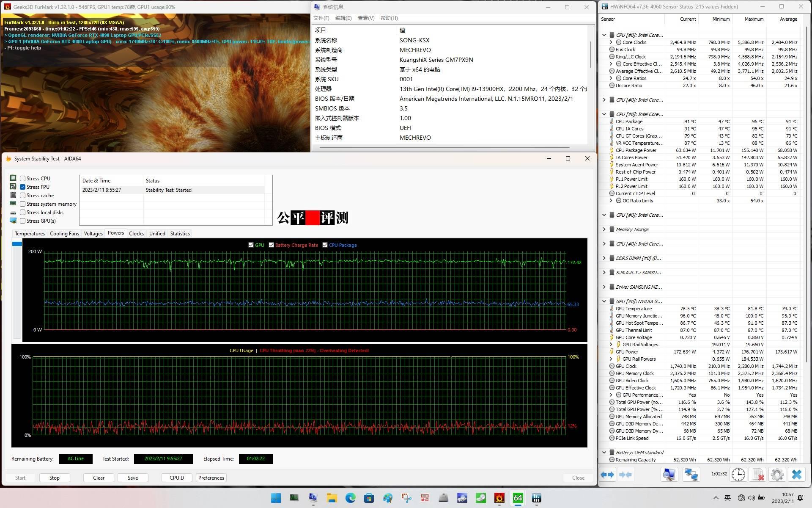
Task: Click the blue X close sensors icon
Action: 796,475
